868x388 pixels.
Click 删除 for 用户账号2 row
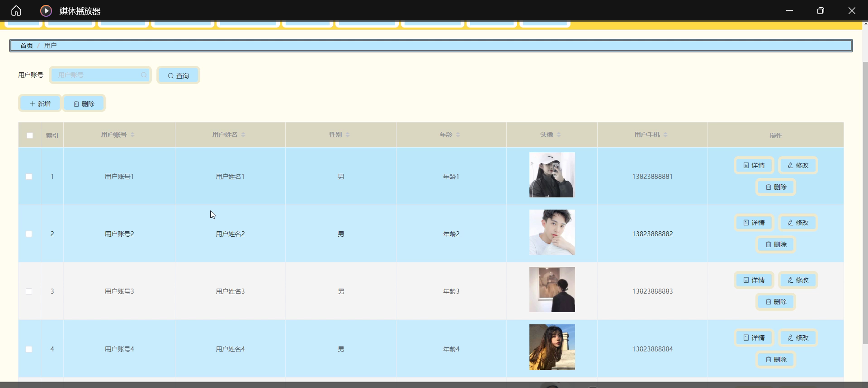776,244
